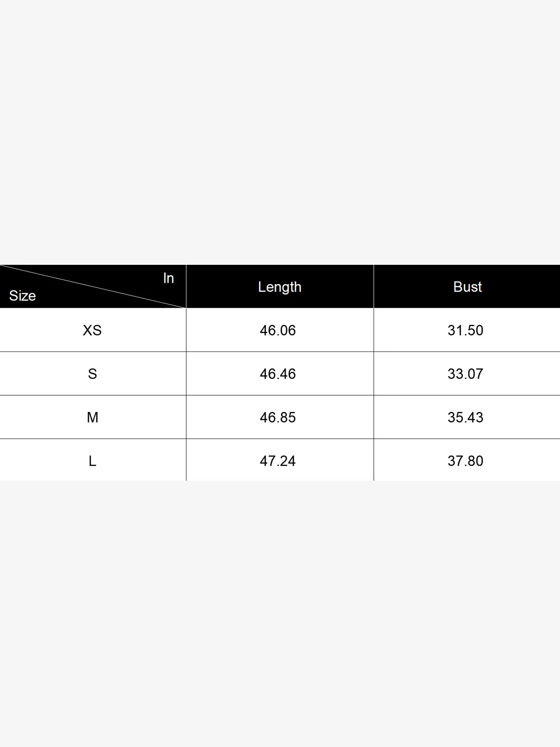Select the S length value 46.46
560x747 pixels.
(x=278, y=374)
